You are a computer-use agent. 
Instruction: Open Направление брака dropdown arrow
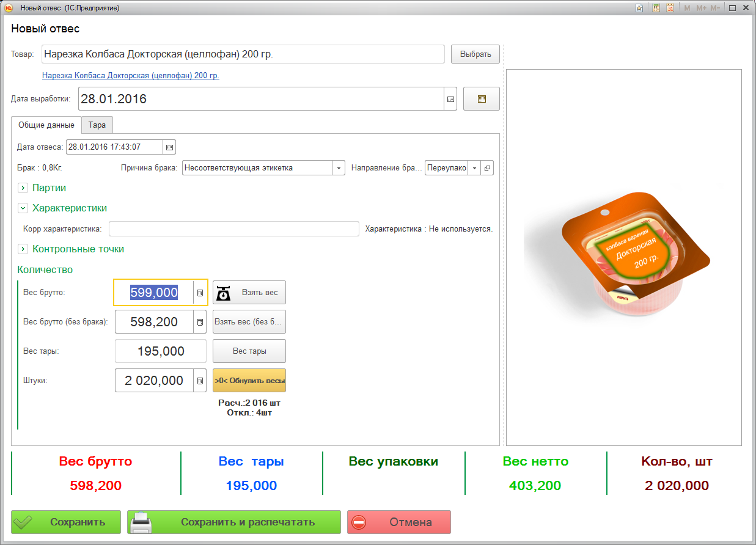coord(474,168)
